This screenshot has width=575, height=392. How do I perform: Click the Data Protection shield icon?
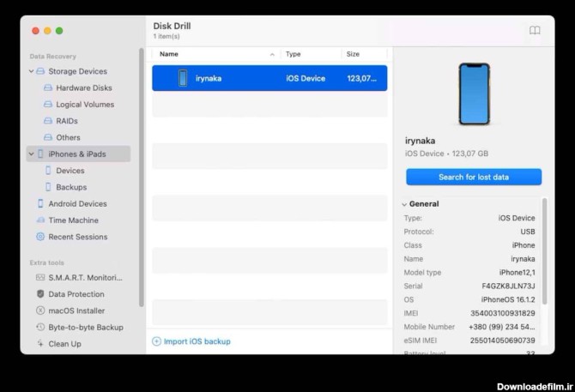tap(40, 294)
